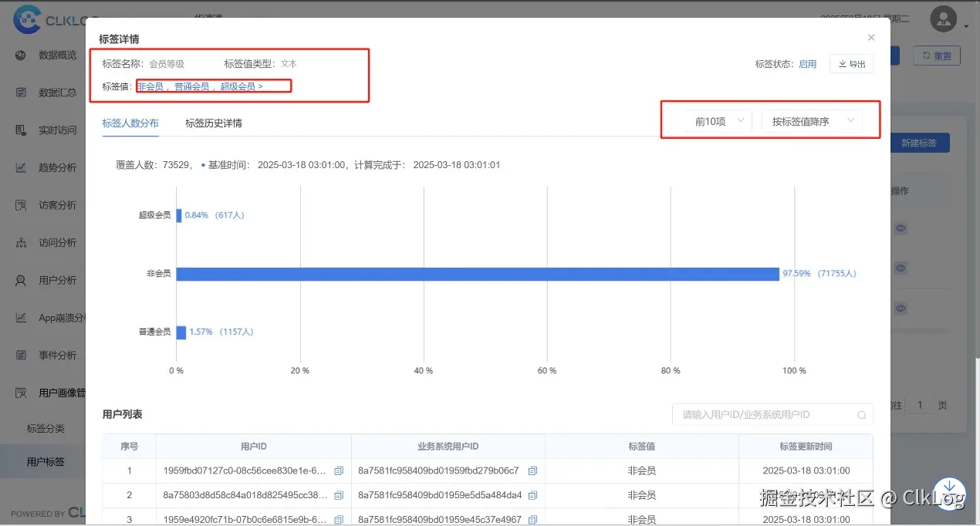
Task: Click the 非会员 tag value link
Action: (x=150, y=86)
